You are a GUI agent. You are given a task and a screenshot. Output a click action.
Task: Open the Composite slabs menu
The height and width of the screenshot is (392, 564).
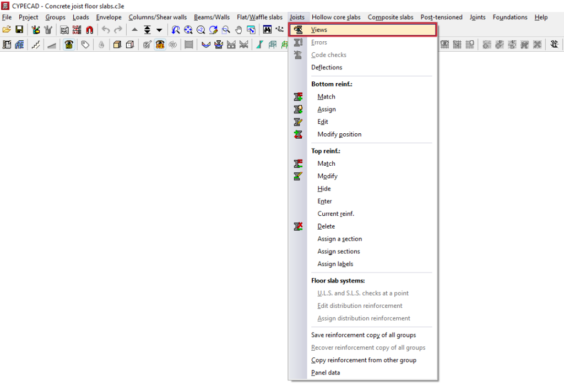[391, 17]
